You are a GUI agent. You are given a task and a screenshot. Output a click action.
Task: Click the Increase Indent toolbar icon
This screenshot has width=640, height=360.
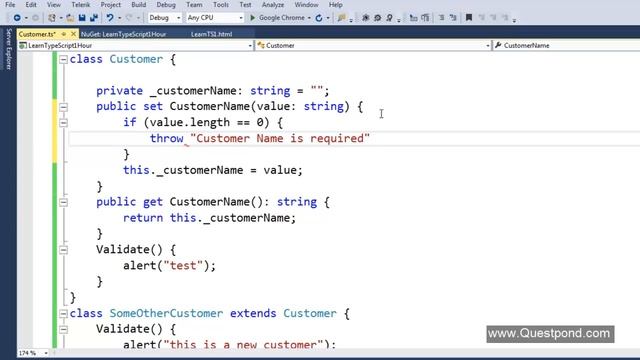425,18
